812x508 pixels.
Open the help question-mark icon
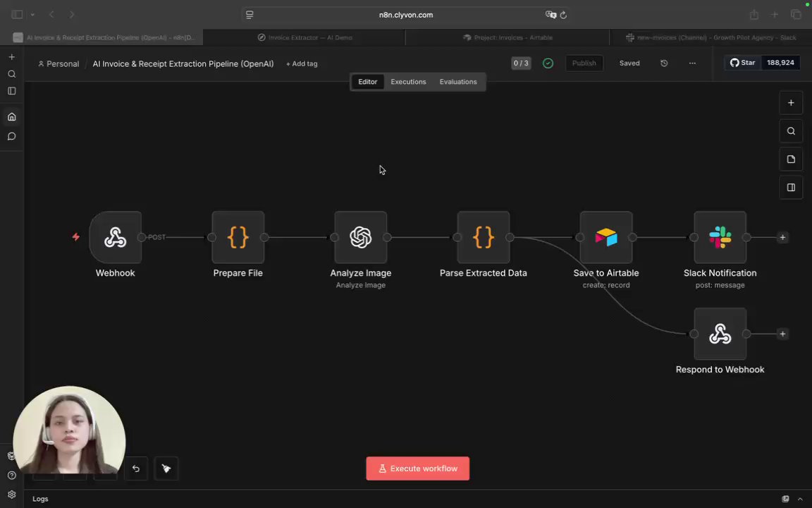pos(11,476)
